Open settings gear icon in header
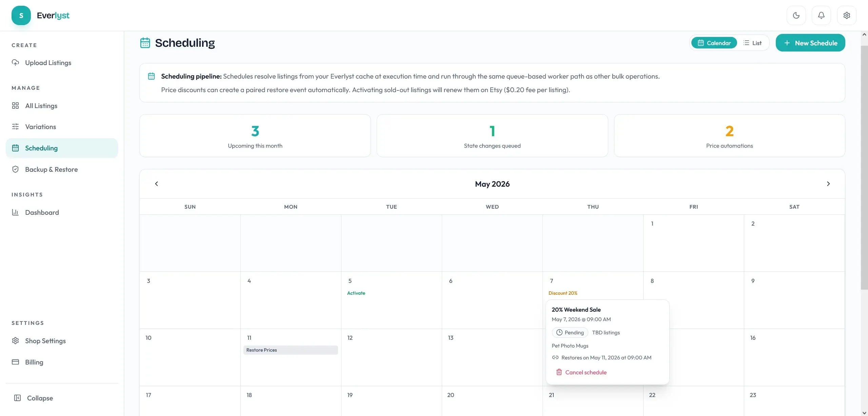 click(847, 15)
